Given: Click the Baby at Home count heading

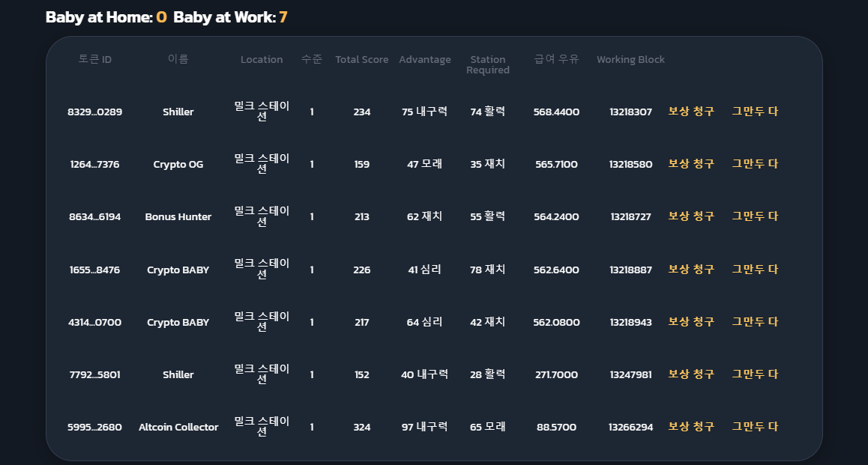Looking at the screenshot, I should pos(106,17).
